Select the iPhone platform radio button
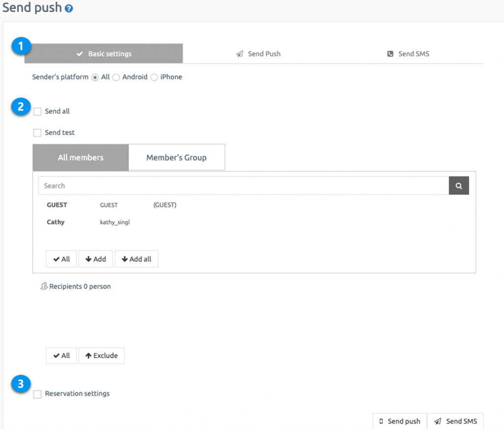The height and width of the screenshot is (429, 504). (154, 77)
